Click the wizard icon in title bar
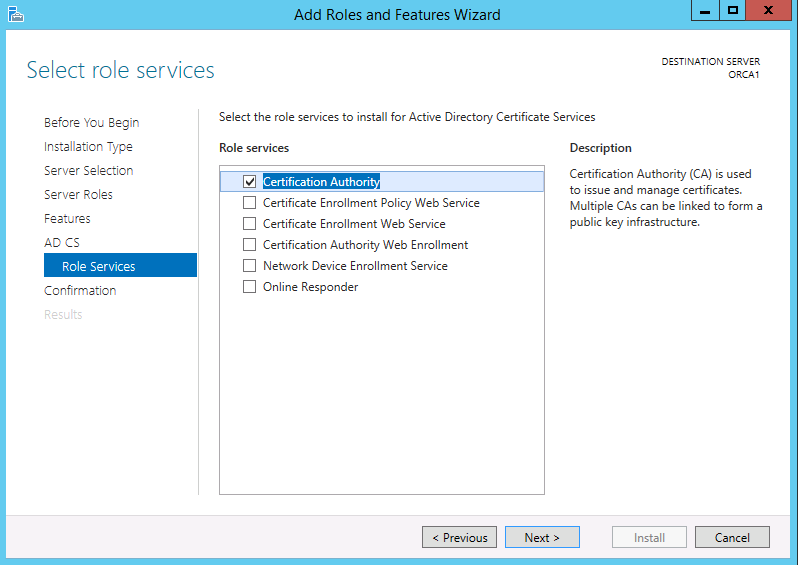This screenshot has height=565, width=798. click(x=15, y=14)
